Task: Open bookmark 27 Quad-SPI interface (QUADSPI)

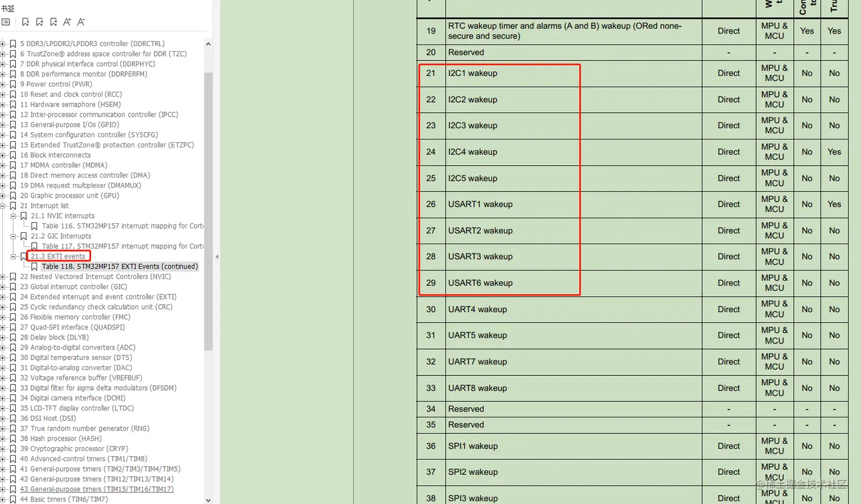Action: [x=72, y=327]
